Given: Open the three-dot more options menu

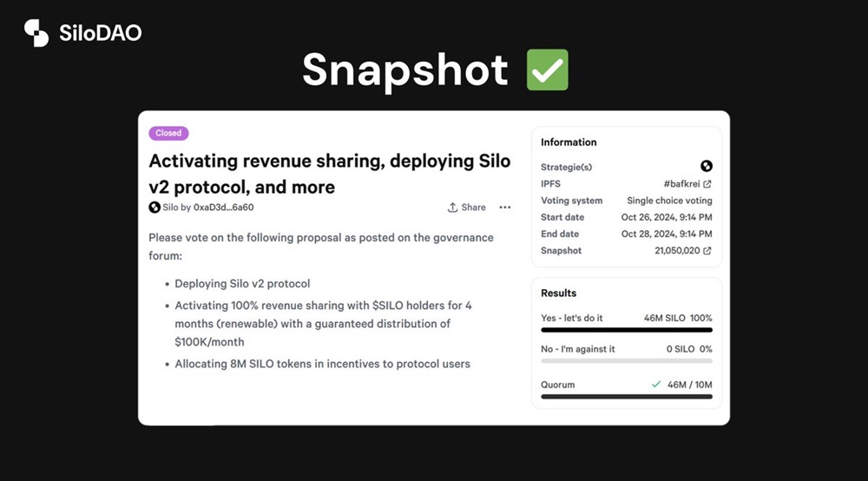Looking at the screenshot, I should point(505,208).
